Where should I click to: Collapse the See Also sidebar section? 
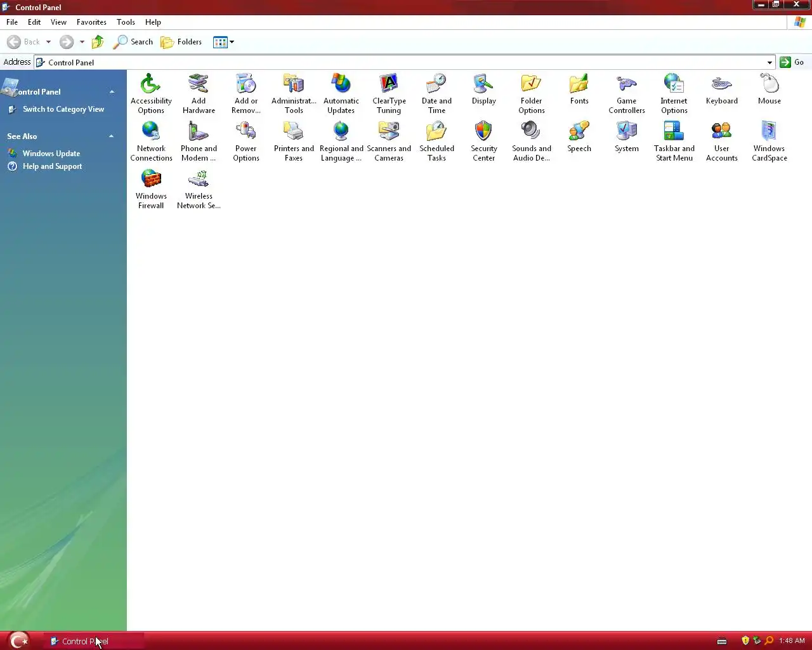tap(111, 136)
